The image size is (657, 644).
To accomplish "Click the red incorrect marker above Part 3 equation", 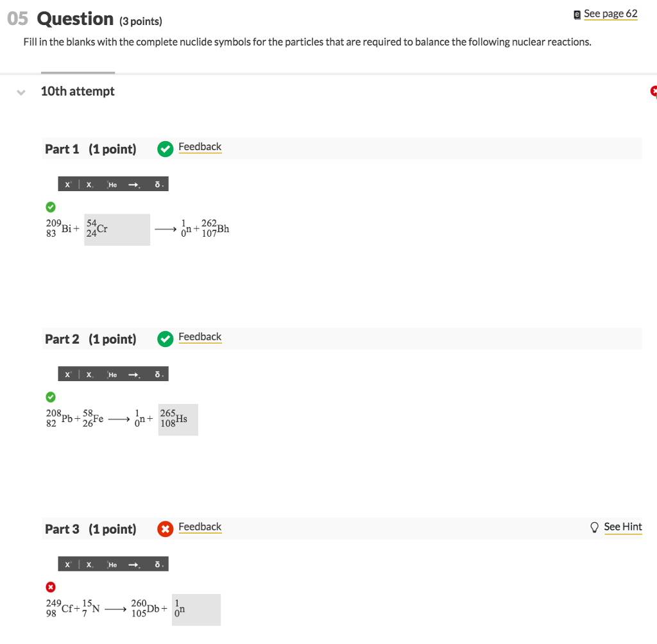I will (50, 586).
